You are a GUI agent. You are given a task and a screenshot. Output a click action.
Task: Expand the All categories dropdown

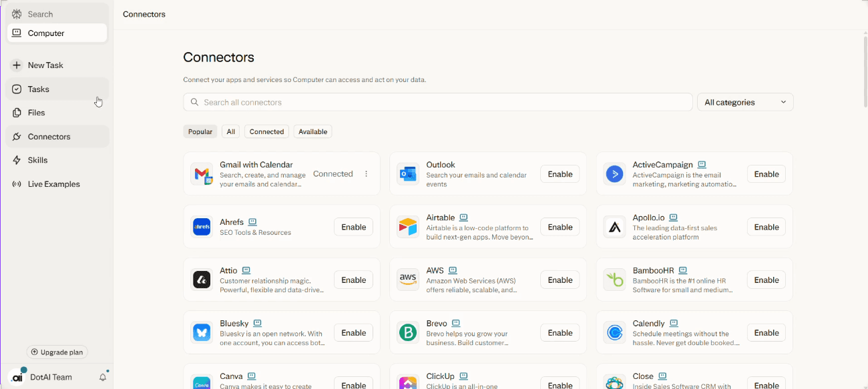pyautogui.click(x=745, y=102)
